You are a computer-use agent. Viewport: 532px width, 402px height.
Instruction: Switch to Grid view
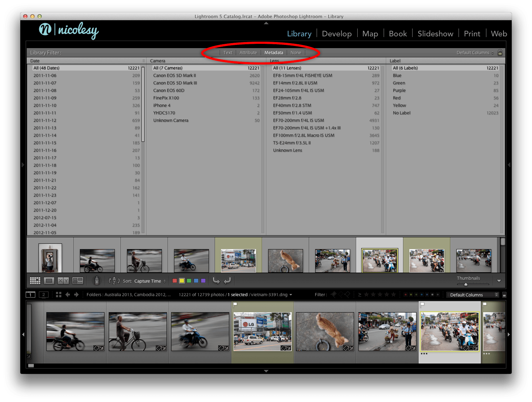(35, 281)
